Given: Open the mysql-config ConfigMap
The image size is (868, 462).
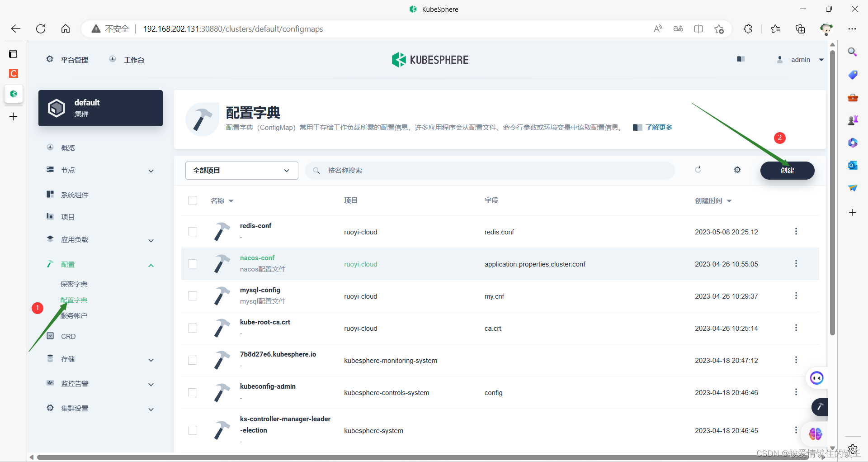Looking at the screenshot, I should 260,290.
